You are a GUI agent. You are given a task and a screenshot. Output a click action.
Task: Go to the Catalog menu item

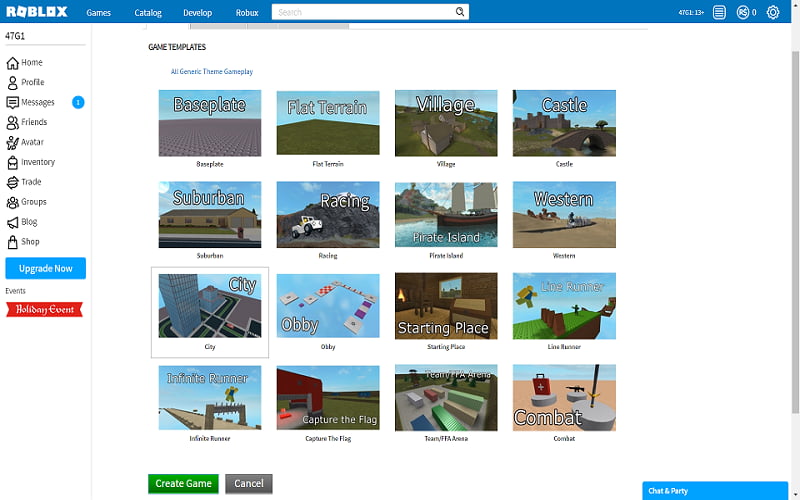point(148,13)
